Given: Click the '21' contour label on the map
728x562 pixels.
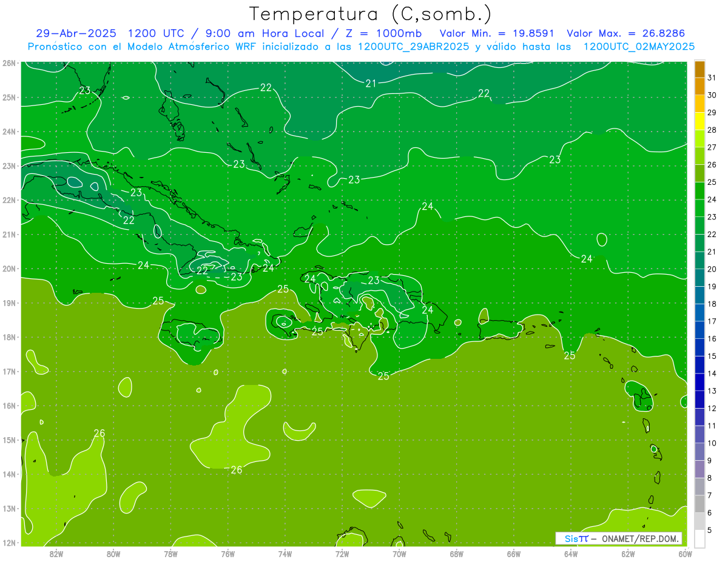Looking at the screenshot, I should 371,84.
